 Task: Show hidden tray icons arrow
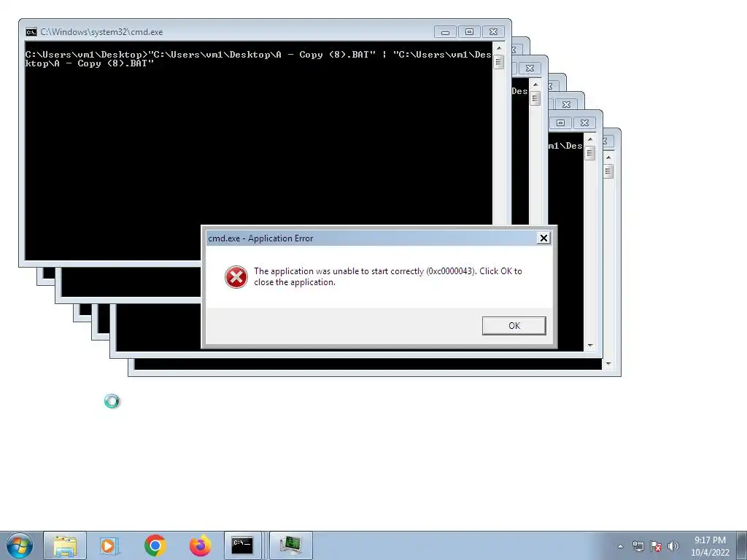(620, 546)
